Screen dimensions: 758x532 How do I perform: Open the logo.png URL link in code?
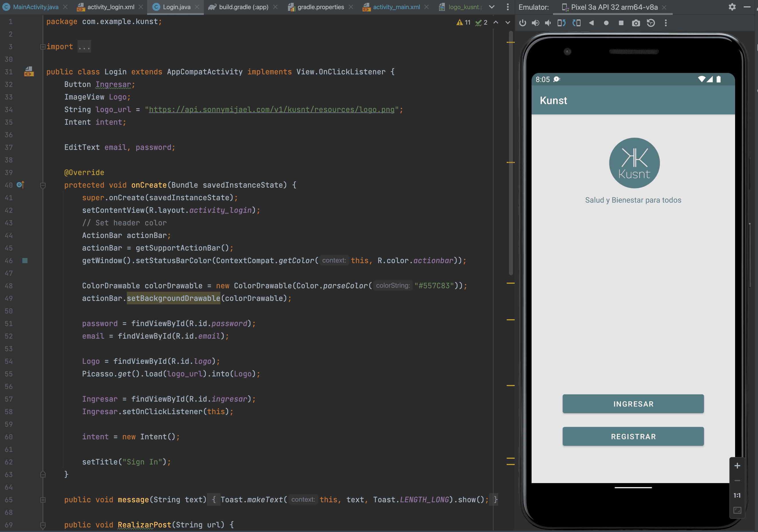271,110
